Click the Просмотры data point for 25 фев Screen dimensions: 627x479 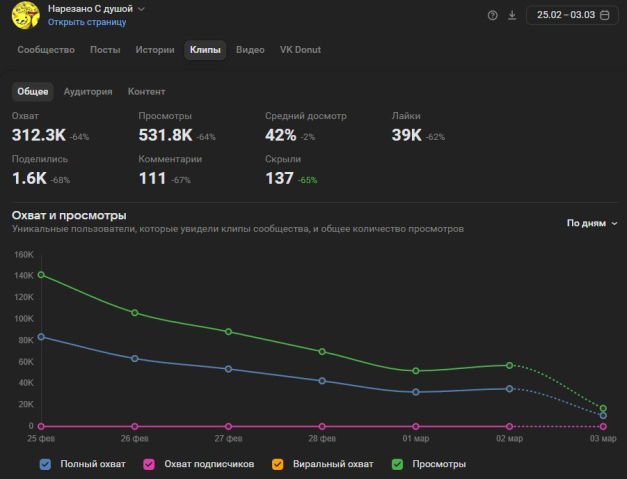click(41, 274)
